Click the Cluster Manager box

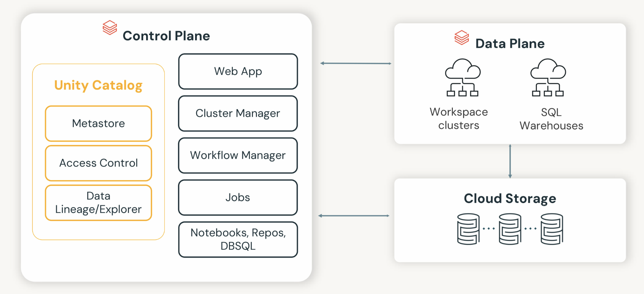[238, 114]
